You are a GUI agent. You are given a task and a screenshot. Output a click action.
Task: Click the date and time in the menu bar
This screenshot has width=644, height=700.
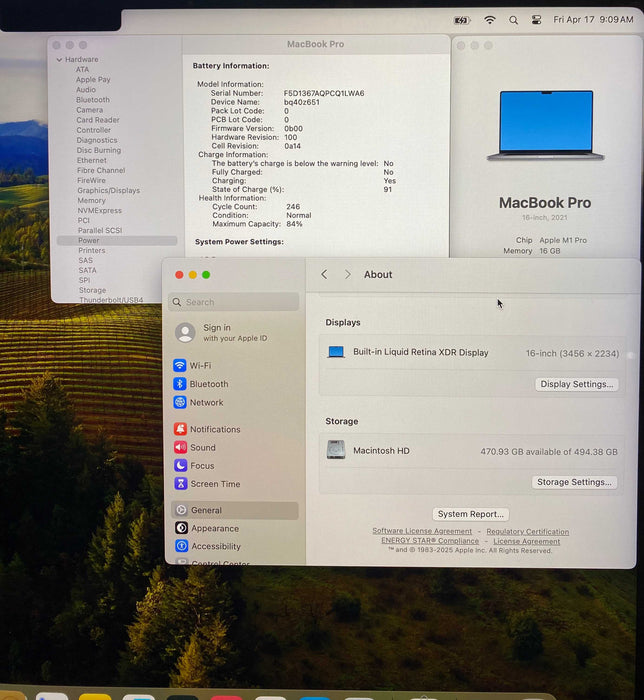[593, 20]
